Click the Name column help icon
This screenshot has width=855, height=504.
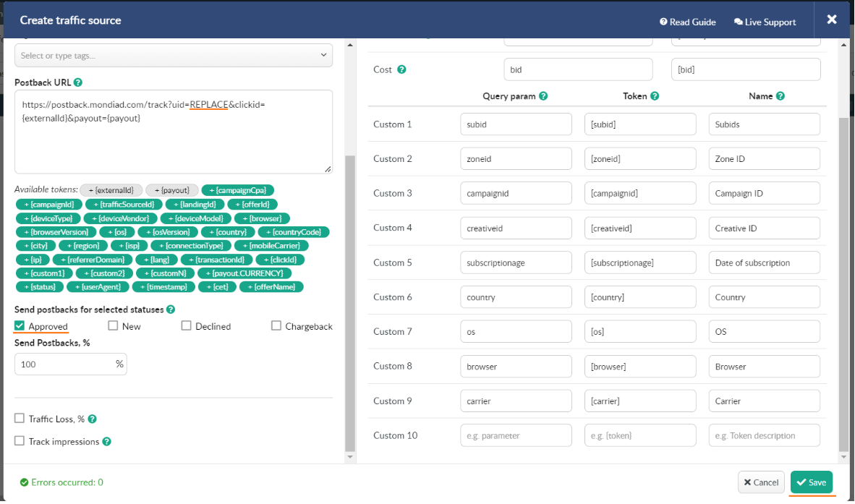point(780,96)
